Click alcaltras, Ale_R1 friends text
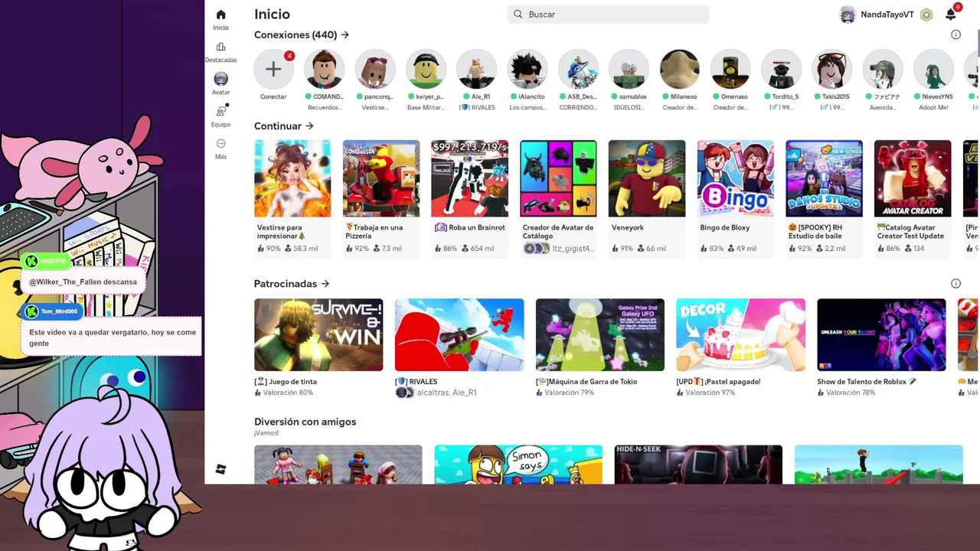Screen dimensions: 980x551 click(x=446, y=393)
